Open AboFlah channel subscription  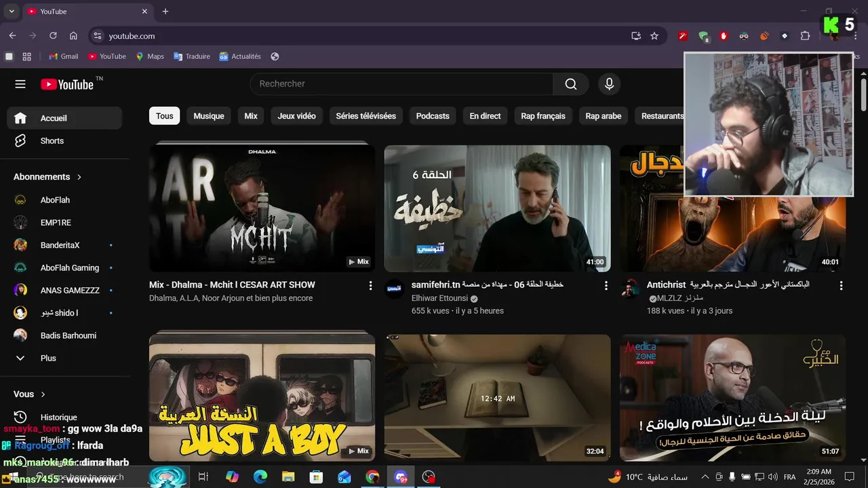(x=64, y=200)
